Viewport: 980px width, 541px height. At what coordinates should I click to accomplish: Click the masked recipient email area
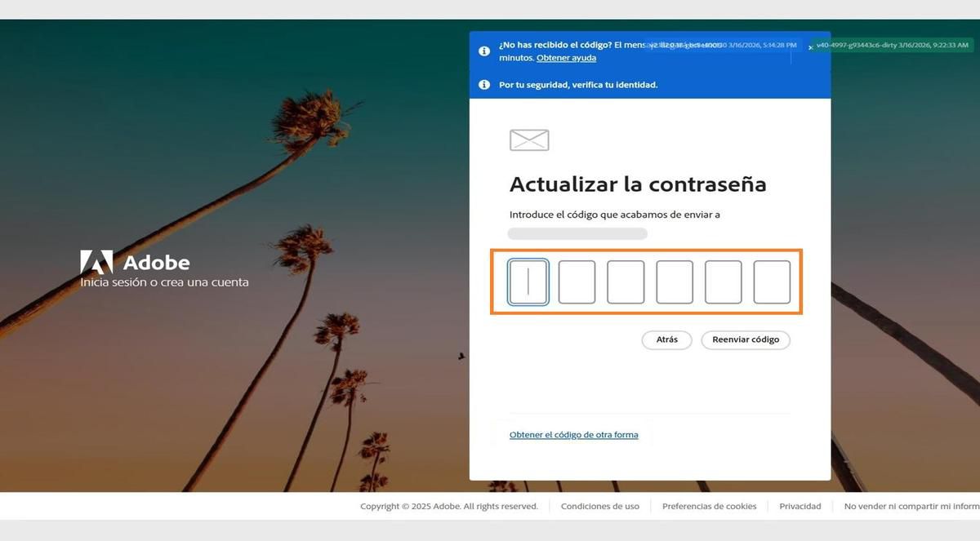tap(577, 233)
